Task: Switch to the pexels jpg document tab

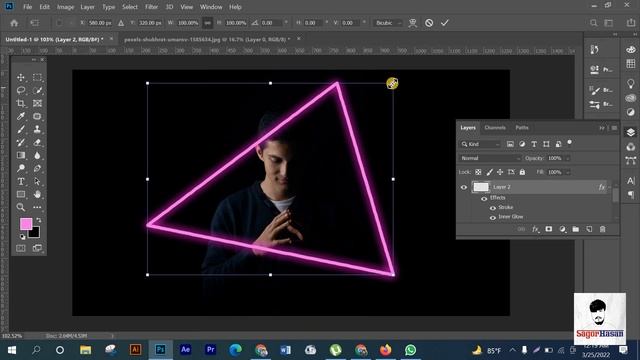Action: [x=207, y=39]
